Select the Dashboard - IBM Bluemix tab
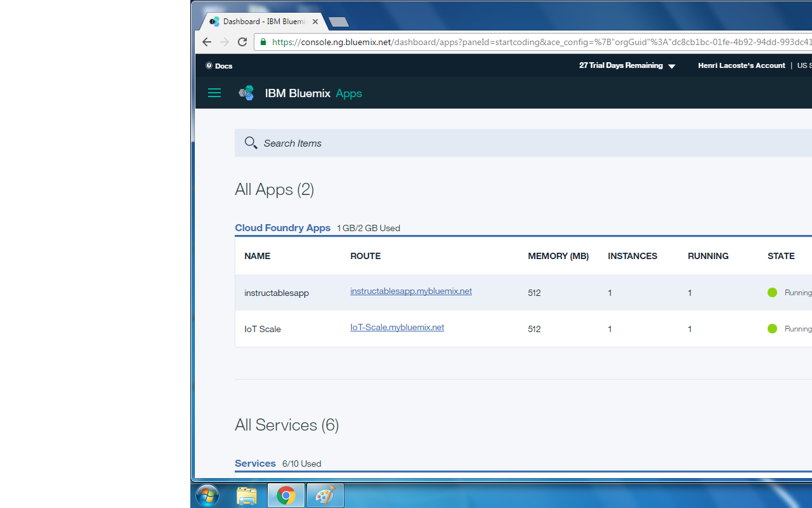The image size is (812, 508). click(264, 22)
